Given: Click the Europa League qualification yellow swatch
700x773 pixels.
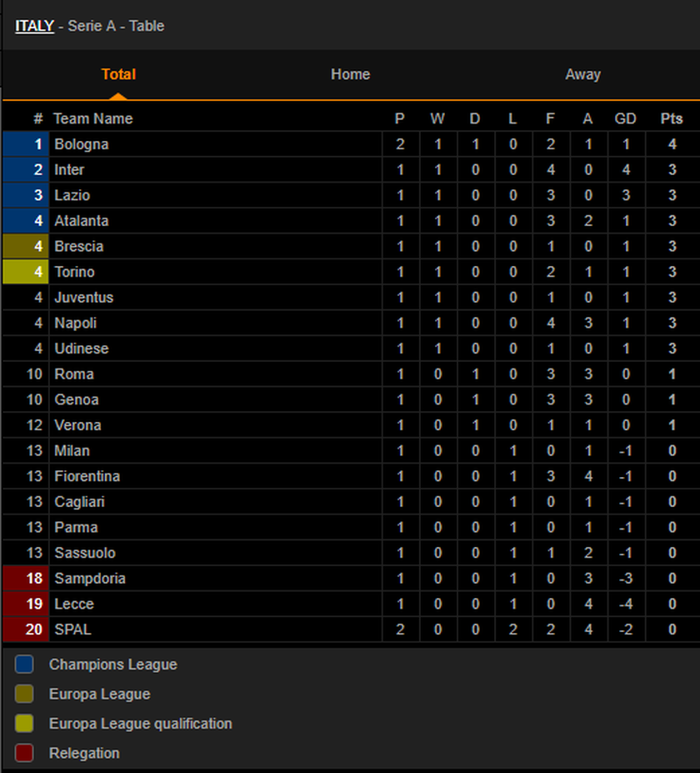Looking at the screenshot, I should 24,723.
